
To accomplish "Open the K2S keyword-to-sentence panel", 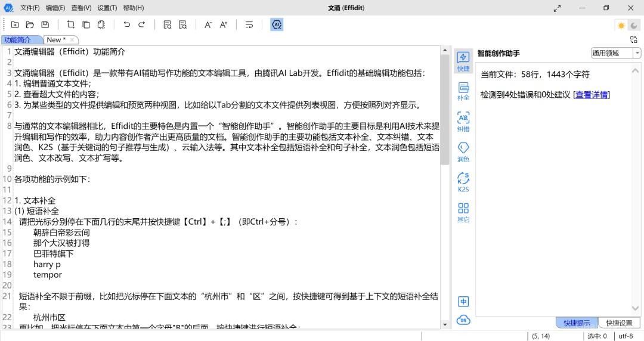I will pos(463,182).
